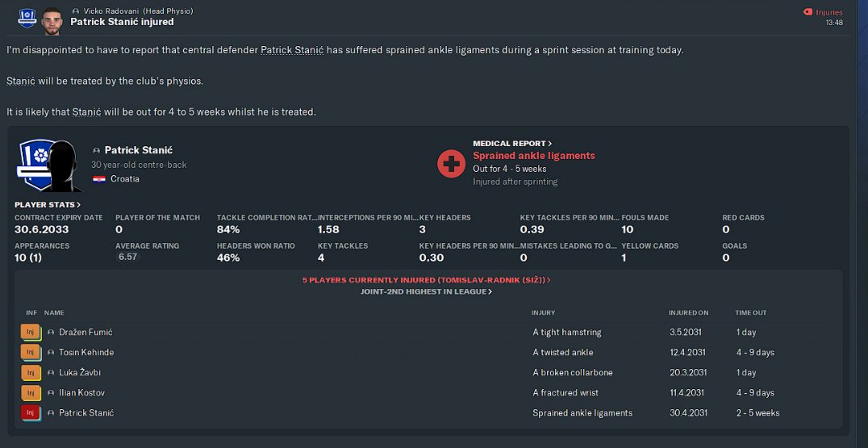Click Luka Žavbi's orange Inj status icon
Viewport: 868px width, 448px height.
[x=31, y=372]
